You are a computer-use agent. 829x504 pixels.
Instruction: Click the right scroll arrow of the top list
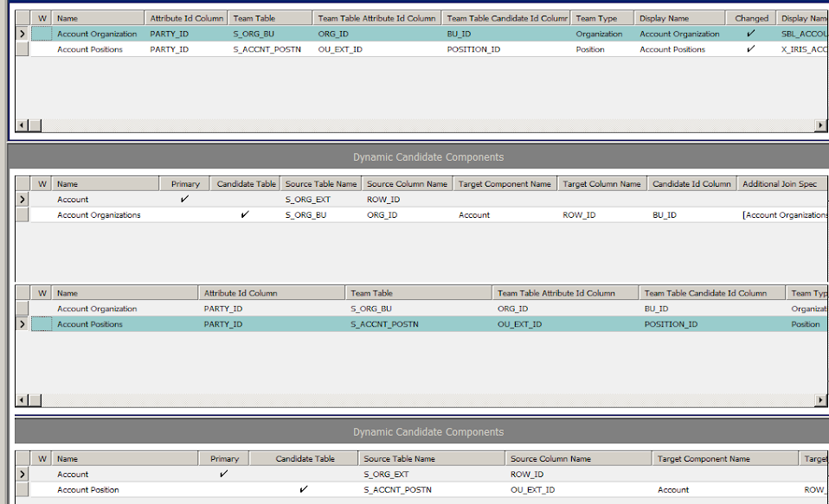click(x=822, y=124)
